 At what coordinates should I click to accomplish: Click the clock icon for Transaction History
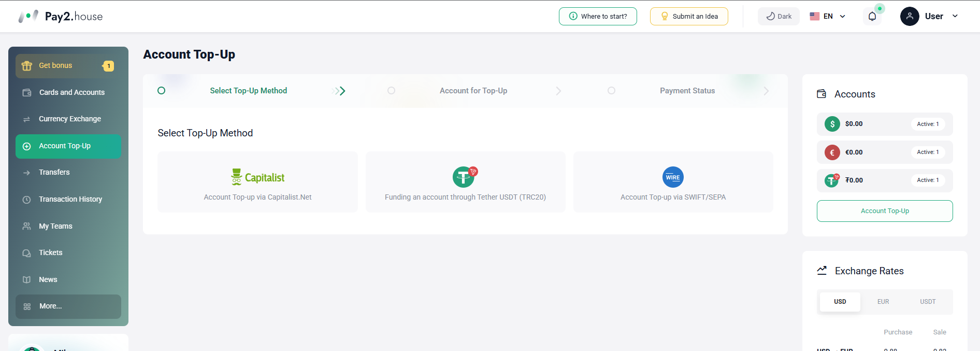tap(27, 200)
